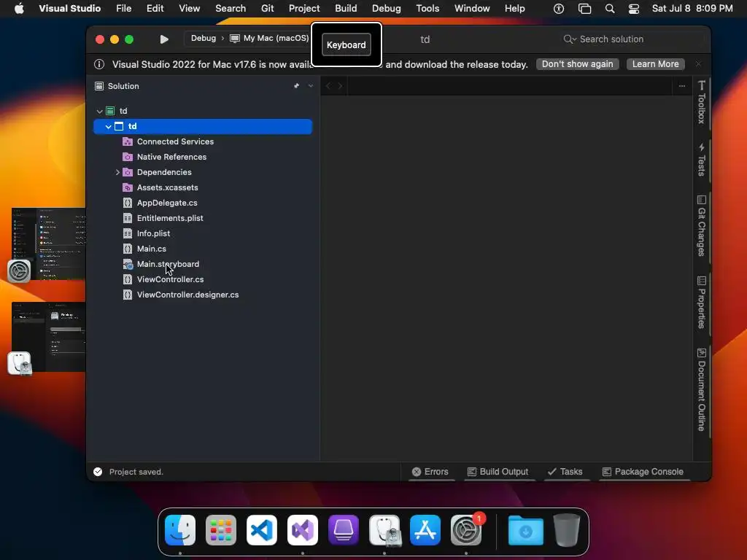Select the Assets.xcassets icon
The height and width of the screenshot is (560, 747).
click(127, 187)
